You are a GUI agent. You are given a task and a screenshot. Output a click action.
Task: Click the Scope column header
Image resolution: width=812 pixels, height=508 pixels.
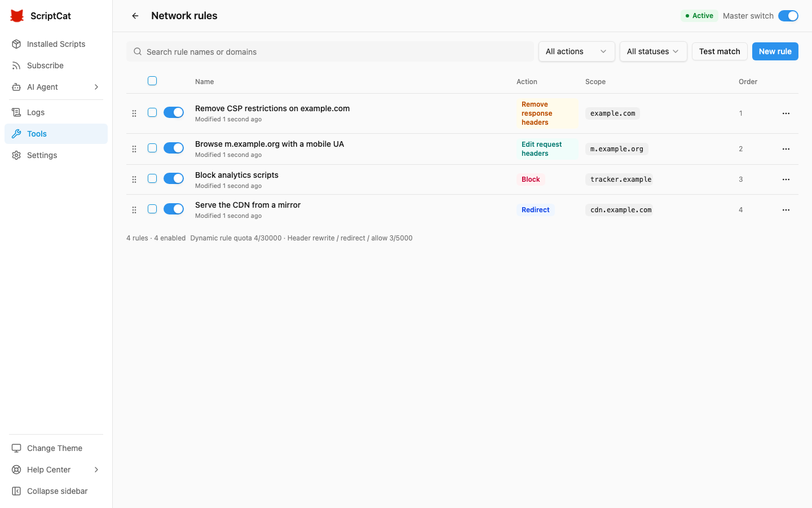click(x=595, y=82)
